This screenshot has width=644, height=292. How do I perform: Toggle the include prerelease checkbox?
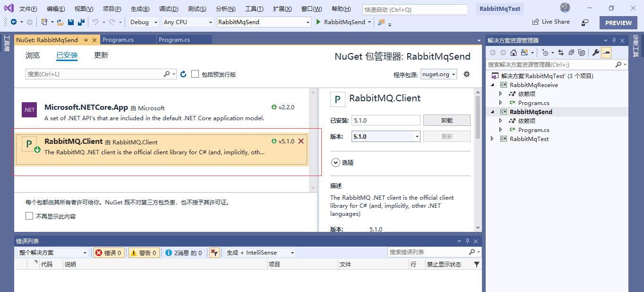195,74
